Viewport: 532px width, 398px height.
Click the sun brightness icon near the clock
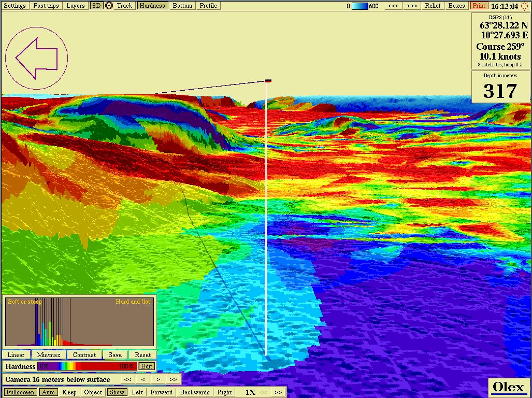pos(525,6)
